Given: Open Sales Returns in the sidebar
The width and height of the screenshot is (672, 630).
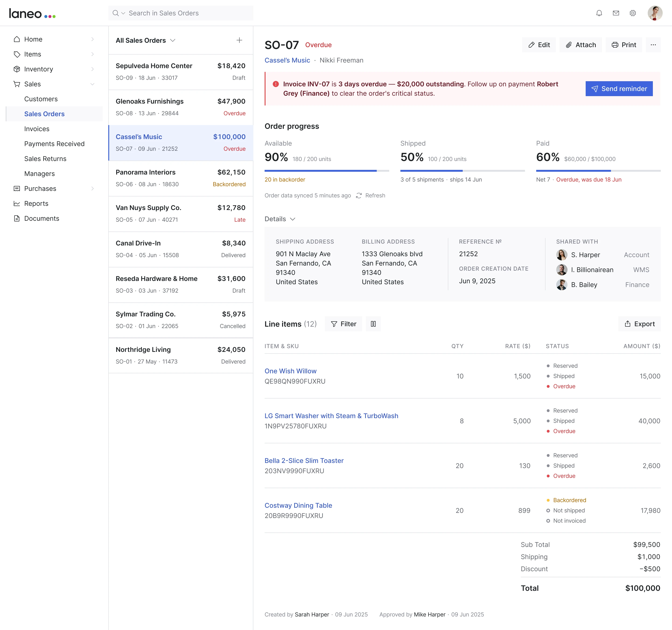Looking at the screenshot, I should (x=45, y=158).
